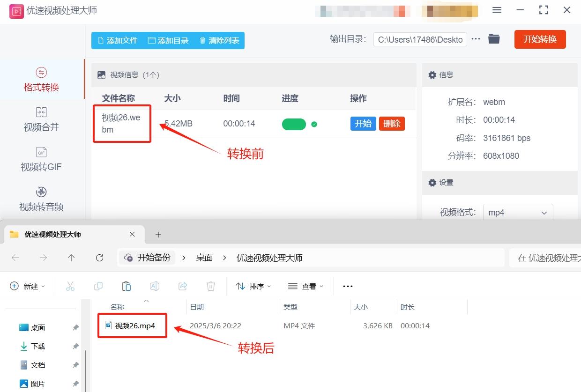Open the 视频合并 merging tool
The width and height of the screenshot is (581, 392).
point(41,119)
